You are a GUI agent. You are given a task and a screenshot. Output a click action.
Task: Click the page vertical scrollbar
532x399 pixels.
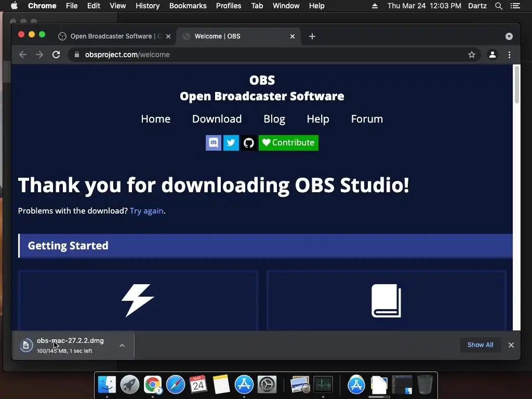point(517,84)
